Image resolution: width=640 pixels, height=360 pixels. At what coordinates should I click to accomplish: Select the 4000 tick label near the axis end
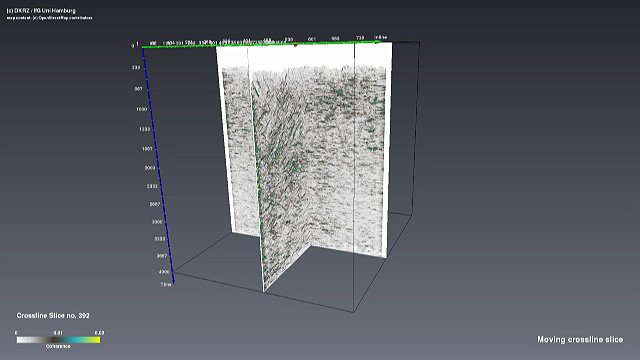(x=164, y=272)
